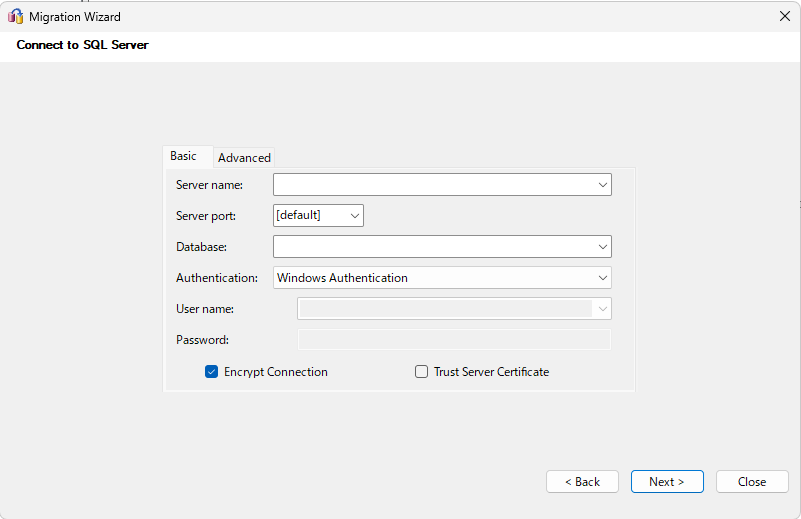
Task: Expand the Server name dropdown arrow
Action: coord(602,185)
